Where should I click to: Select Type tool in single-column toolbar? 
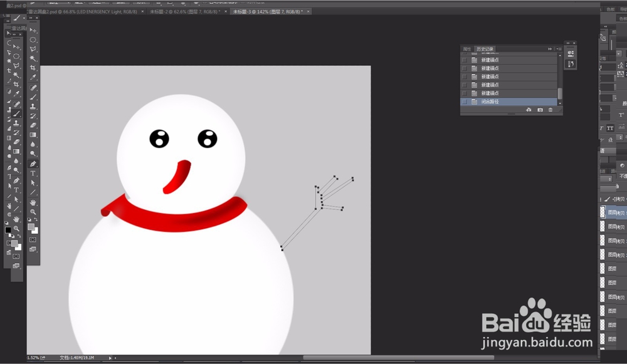click(x=33, y=174)
